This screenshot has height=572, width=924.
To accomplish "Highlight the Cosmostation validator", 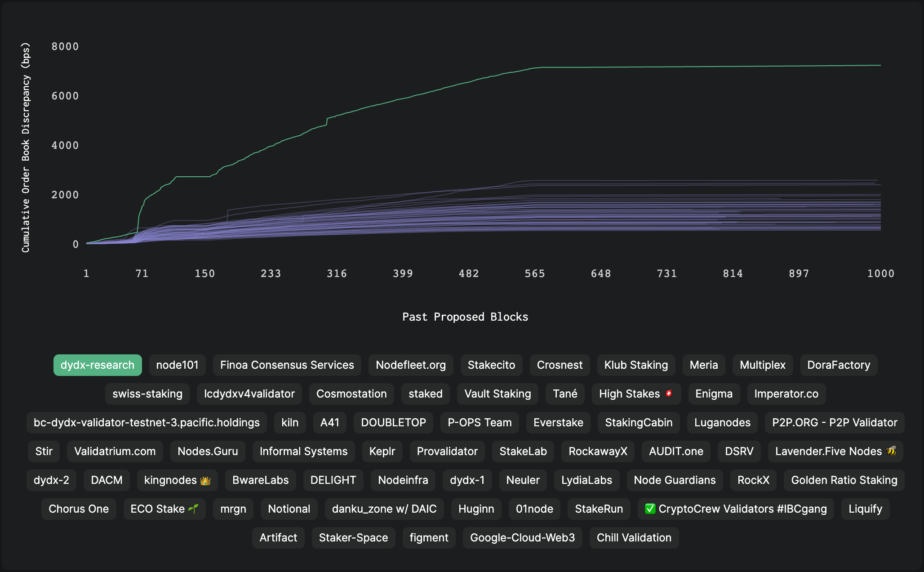I will (351, 393).
